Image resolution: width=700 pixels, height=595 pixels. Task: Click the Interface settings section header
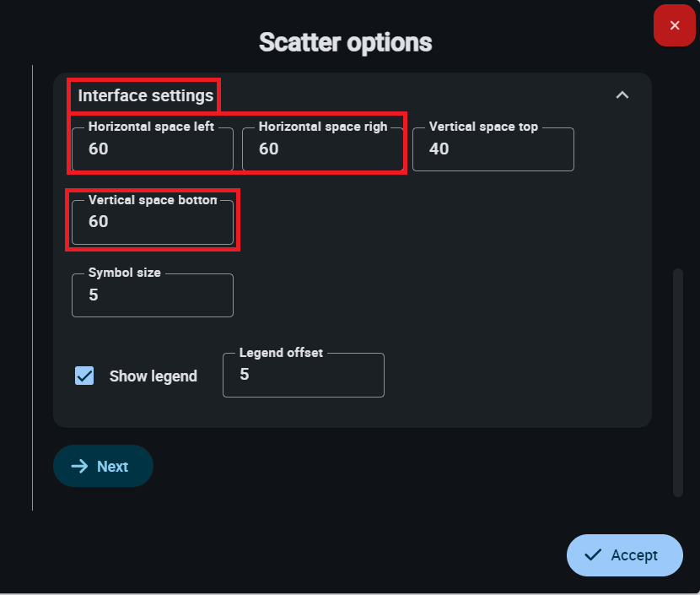(x=146, y=95)
